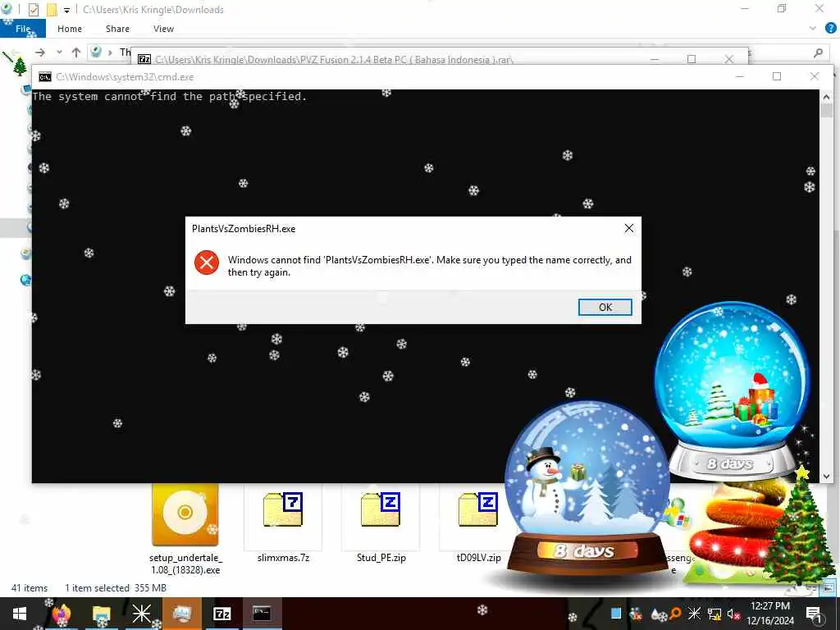The image size is (840, 630).
Task: Switch to 7-Zip from the taskbar
Action: click(x=221, y=614)
